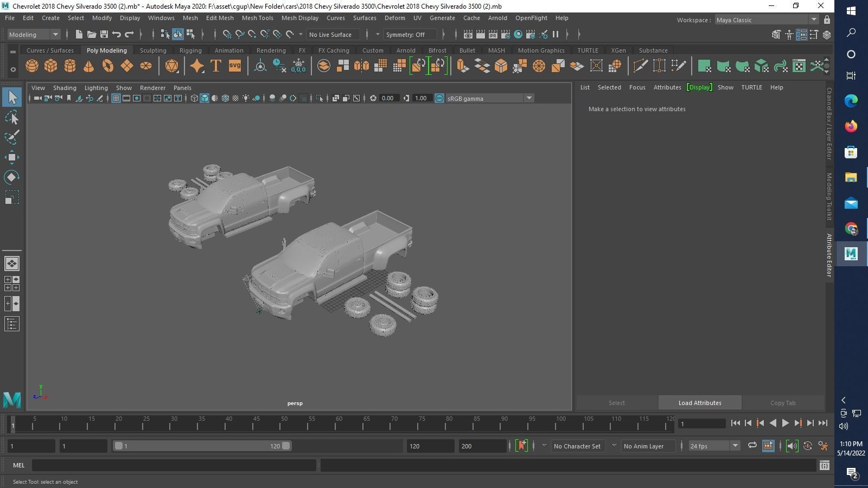
Task: Toggle the audio speaker button in range bar
Action: 792,446
